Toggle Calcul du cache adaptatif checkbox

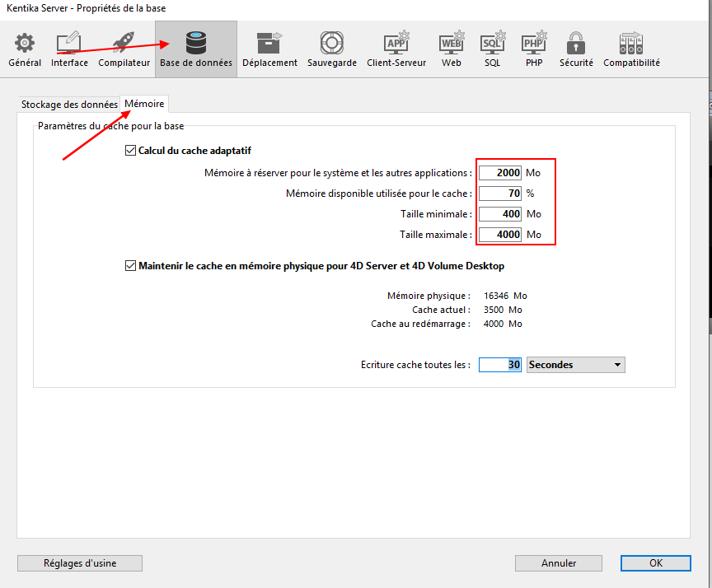coord(130,150)
